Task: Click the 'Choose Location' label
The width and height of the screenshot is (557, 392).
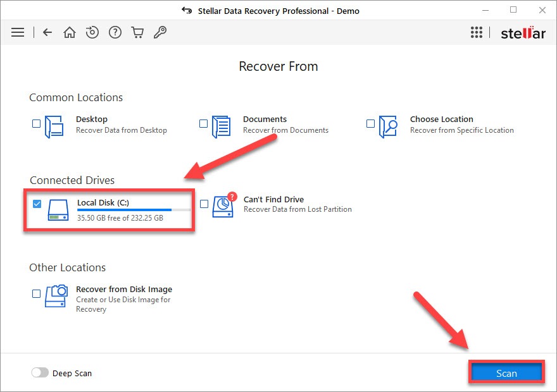Action: [x=442, y=119]
